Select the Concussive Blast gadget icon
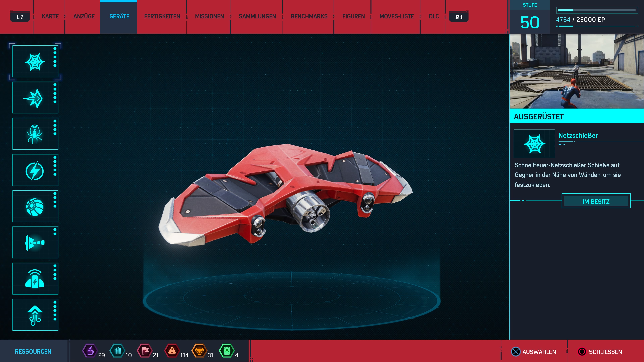 coord(35,279)
